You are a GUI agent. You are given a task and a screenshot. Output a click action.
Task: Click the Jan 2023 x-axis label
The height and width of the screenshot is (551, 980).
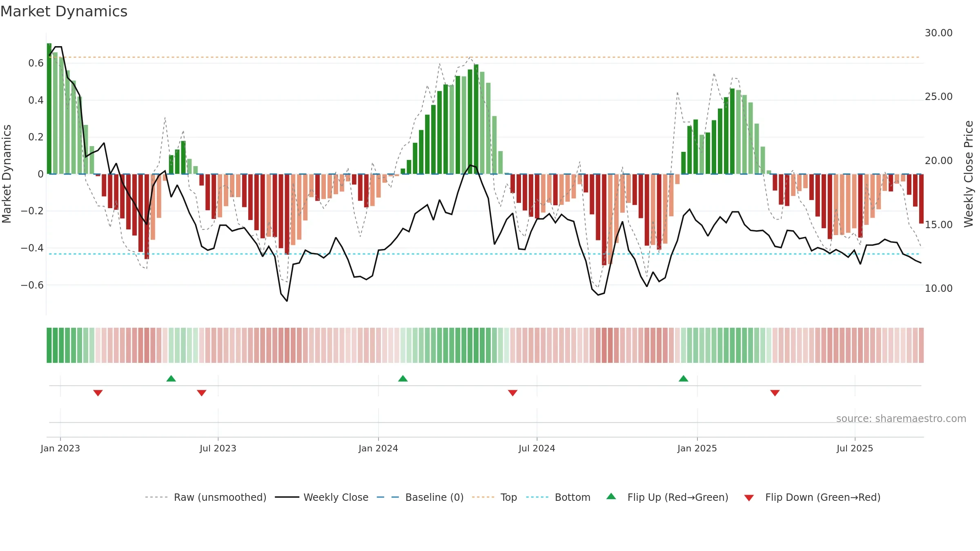(60, 448)
